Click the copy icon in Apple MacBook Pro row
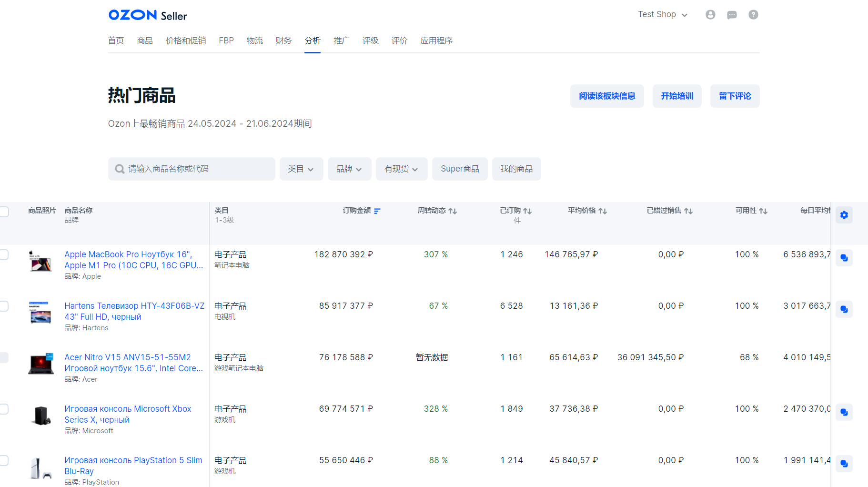The height and width of the screenshot is (487, 868). [x=844, y=258]
